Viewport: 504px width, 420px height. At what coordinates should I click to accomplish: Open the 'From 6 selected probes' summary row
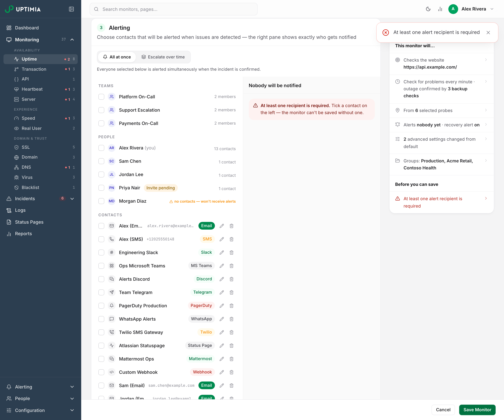point(441,110)
